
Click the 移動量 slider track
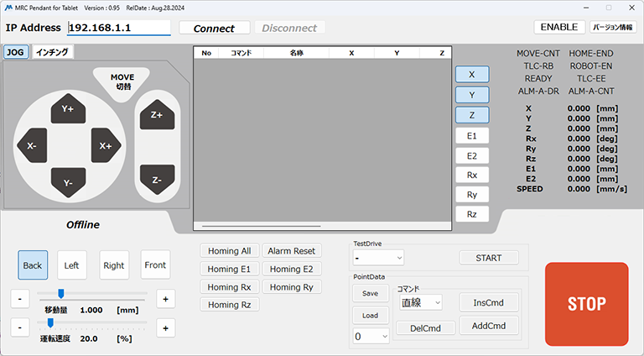pyautogui.click(x=92, y=294)
